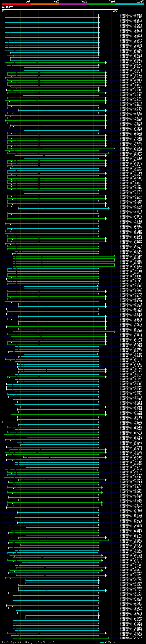Click hit UniRef100_C5YVW5
Image resolution: width=146 pixels, height=644 pixels.
pos(131,344)
